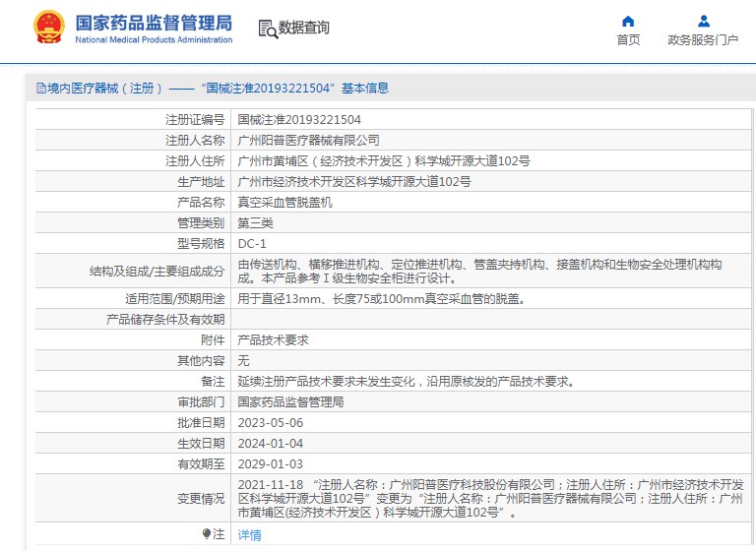Select the 其他内容 value 无

click(x=243, y=360)
